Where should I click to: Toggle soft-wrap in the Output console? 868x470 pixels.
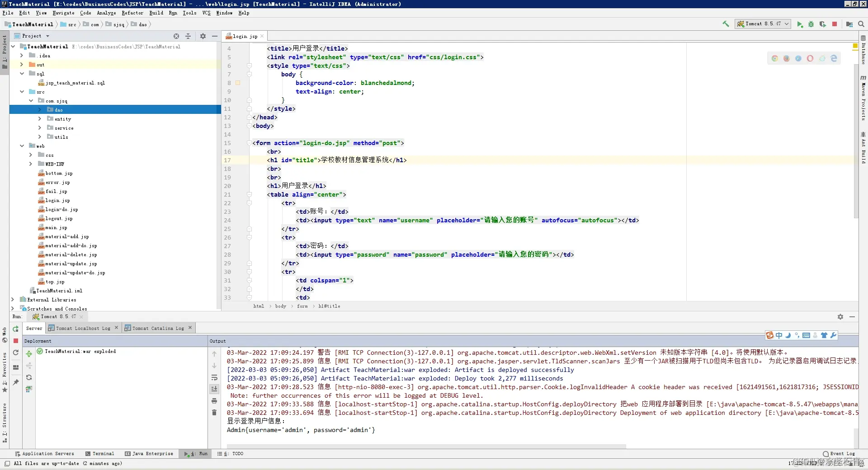[x=214, y=377]
